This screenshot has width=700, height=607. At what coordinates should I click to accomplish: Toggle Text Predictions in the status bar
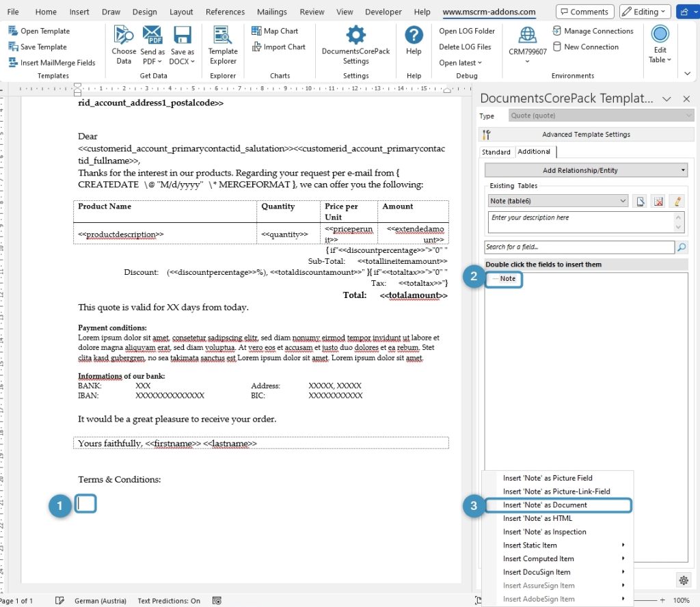coord(168,600)
